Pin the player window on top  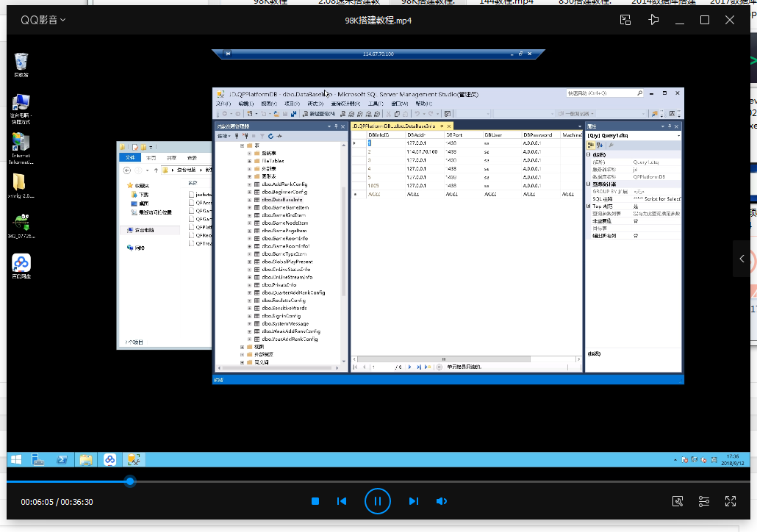[653, 20]
